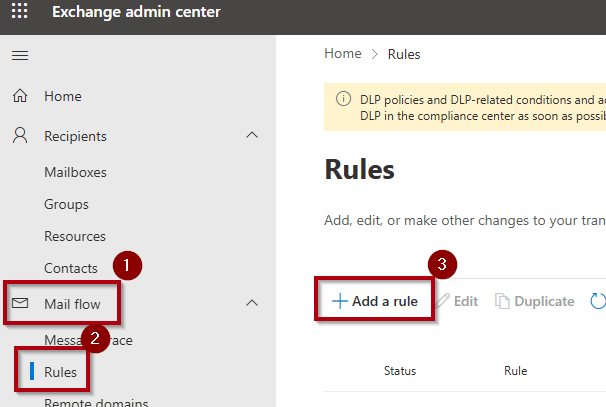Select Mail flow in the sidebar
The height and width of the screenshot is (407, 606).
point(72,304)
